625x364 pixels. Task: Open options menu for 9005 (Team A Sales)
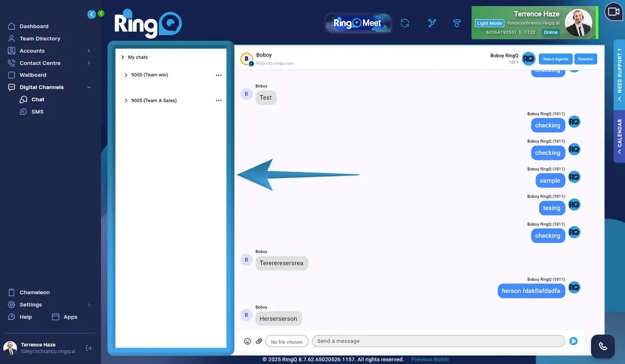pyautogui.click(x=219, y=101)
